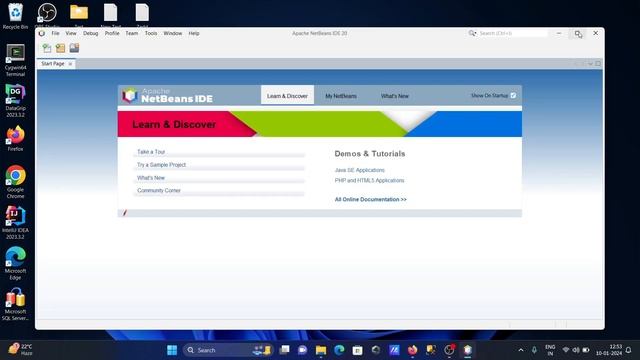Select the Start Page editor tab

53,64
